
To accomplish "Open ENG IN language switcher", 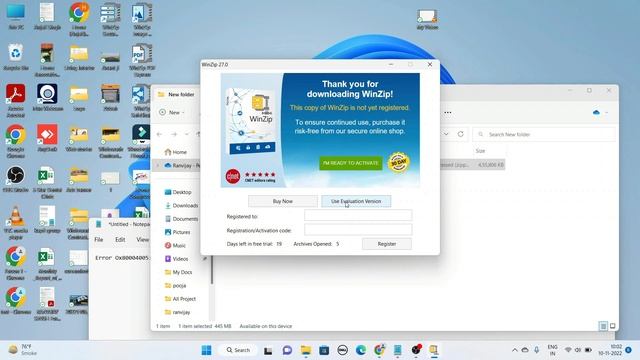I will coord(553,350).
